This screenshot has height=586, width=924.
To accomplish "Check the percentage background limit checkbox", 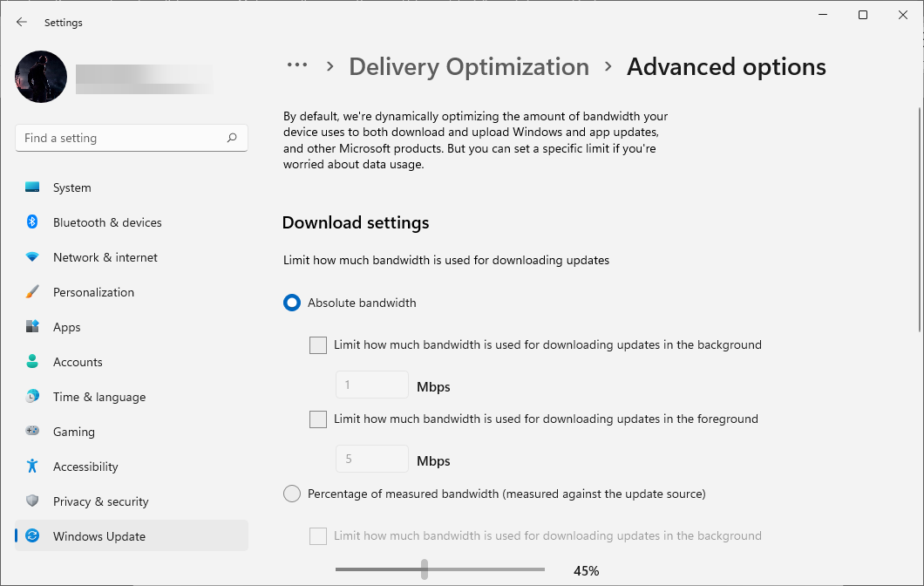I will (x=318, y=536).
